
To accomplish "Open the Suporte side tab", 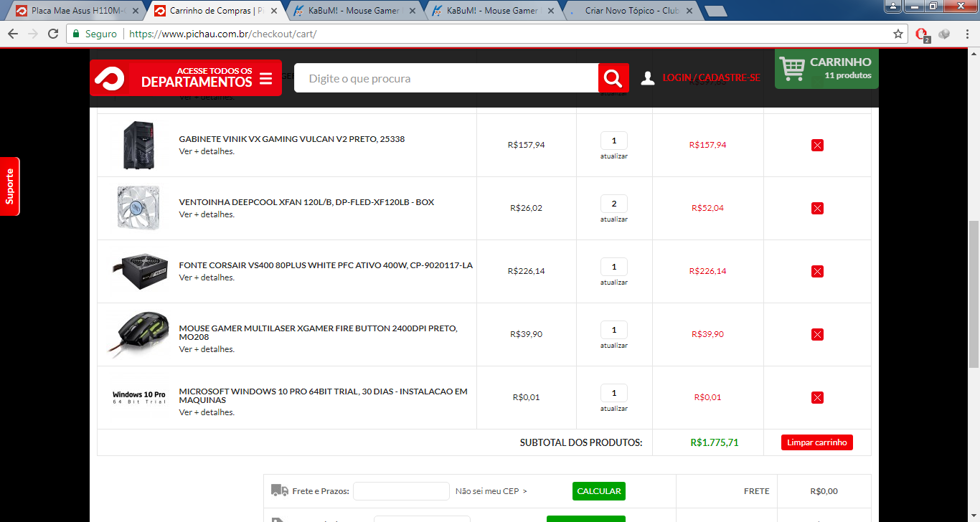I will pos(9,186).
